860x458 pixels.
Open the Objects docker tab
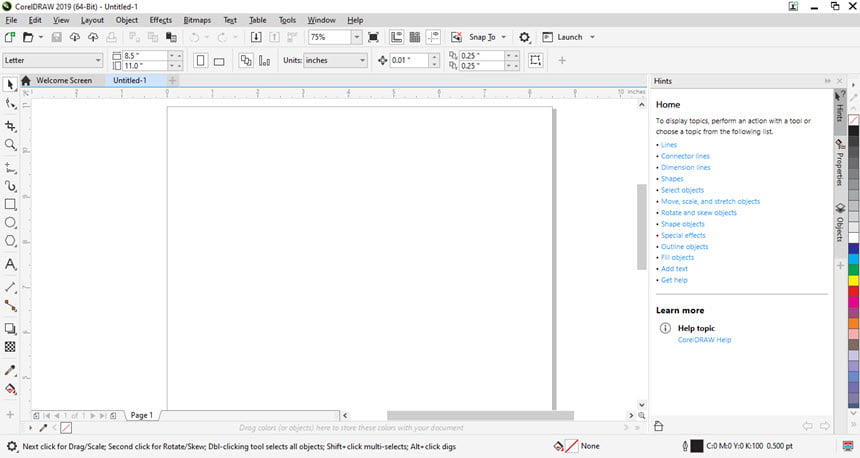[x=840, y=222]
